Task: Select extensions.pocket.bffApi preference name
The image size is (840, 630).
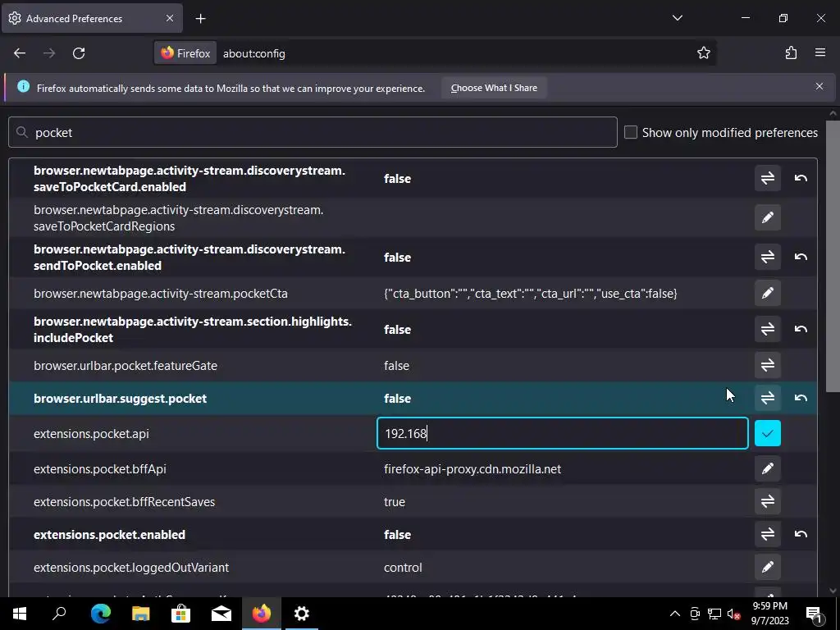Action: [x=99, y=468]
